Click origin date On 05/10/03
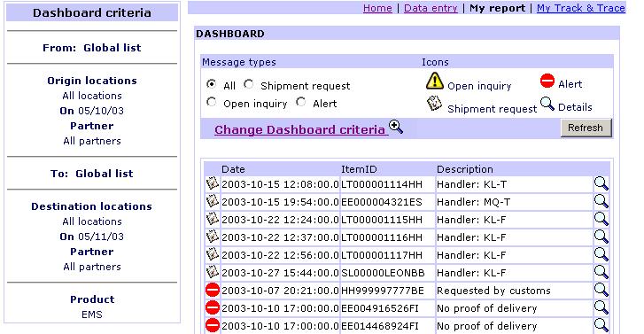The width and height of the screenshot is (644, 334). tap(91, 111)
